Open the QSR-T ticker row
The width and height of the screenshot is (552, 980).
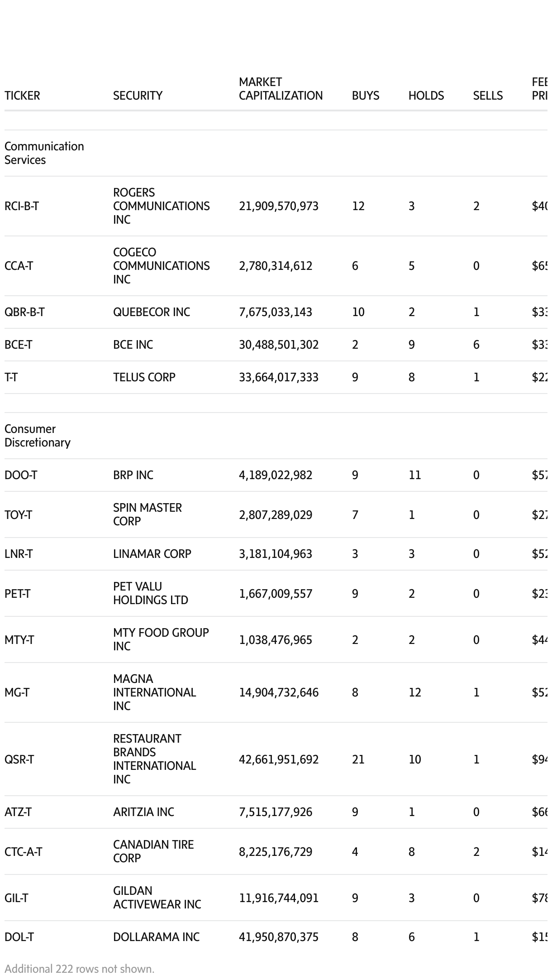pyautogui.click(x=19, y=759)
